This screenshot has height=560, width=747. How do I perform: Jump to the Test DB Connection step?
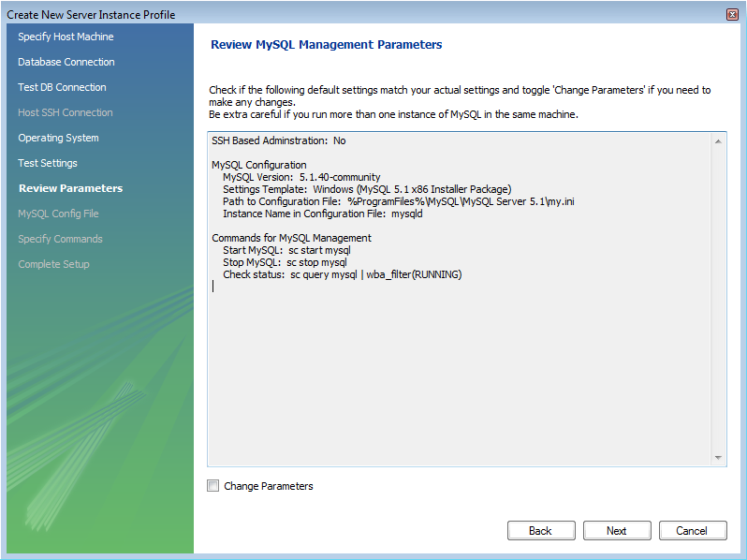coord(62,87)
